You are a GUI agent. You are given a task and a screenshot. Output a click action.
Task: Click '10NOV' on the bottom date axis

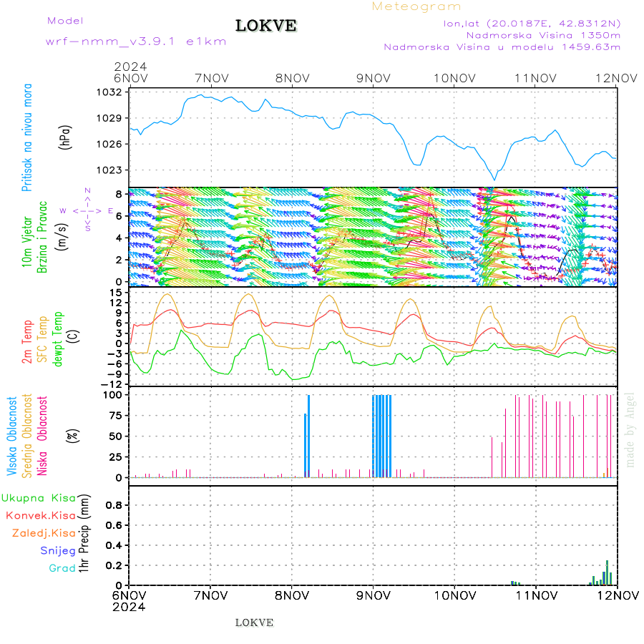[455, 595]
